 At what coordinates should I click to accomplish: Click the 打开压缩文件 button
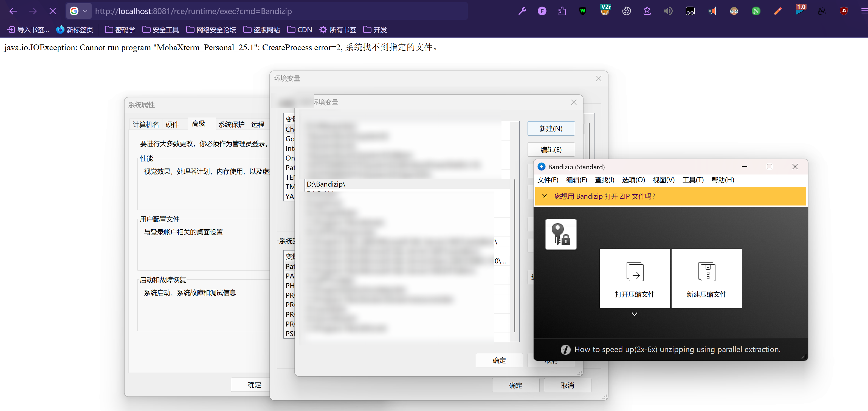tap(635, 278)
